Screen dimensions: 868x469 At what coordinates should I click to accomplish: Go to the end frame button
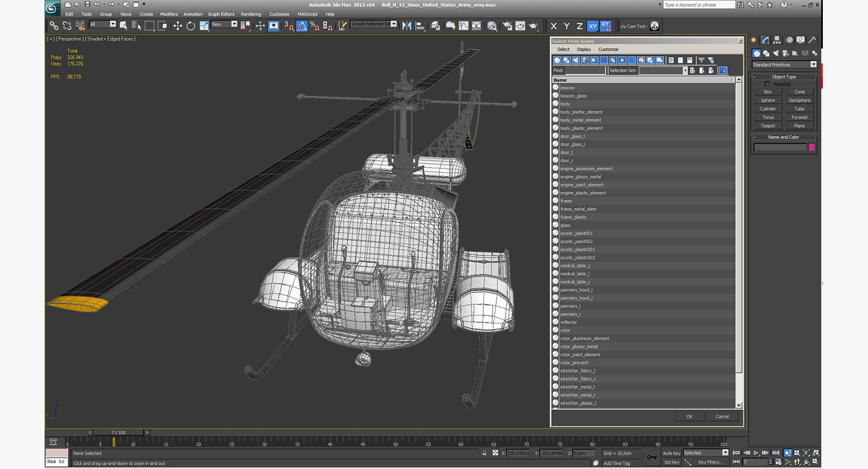coord(775,453)
